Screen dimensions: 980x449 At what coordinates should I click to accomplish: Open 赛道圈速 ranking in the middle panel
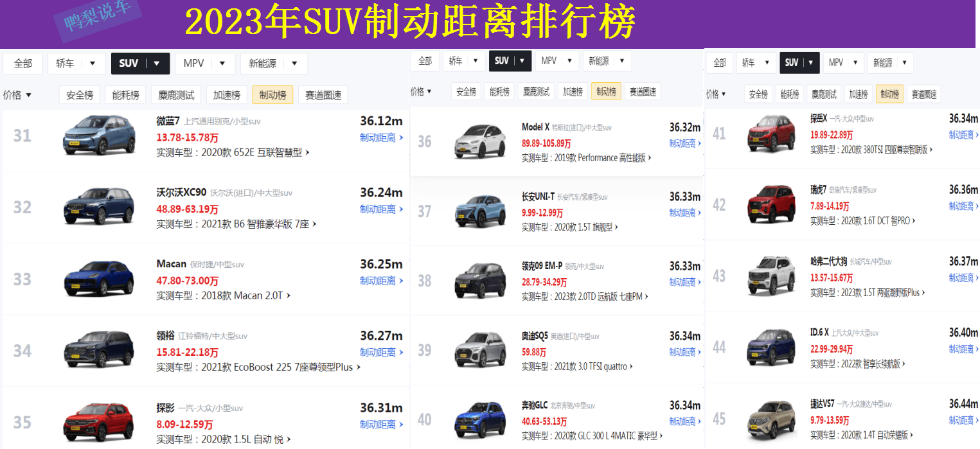coord(643,92)
